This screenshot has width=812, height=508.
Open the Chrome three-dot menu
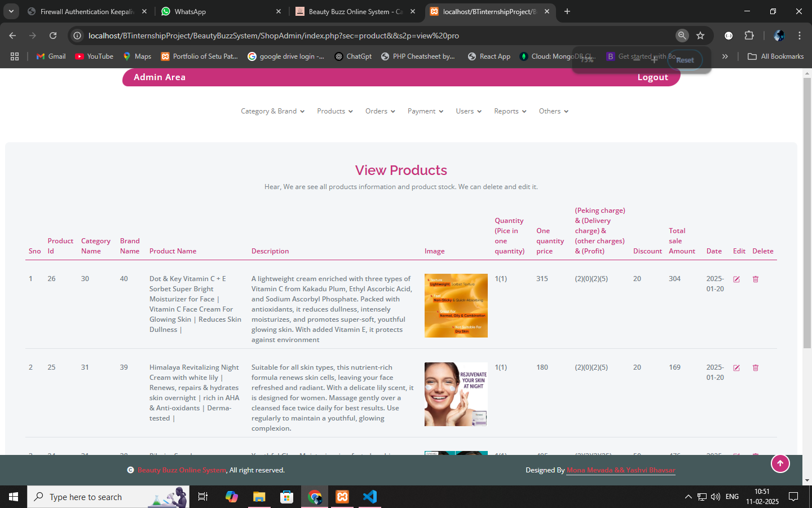point(800,36)
